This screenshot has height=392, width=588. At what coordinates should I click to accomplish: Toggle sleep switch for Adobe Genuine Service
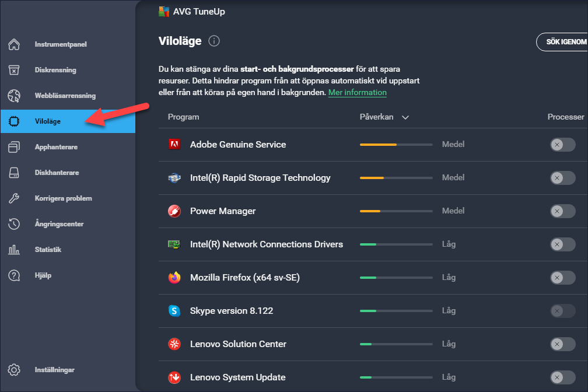click(562, 145)
